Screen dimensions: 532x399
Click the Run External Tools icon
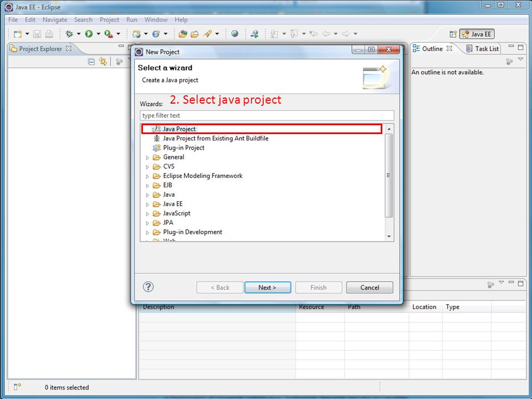[109, 34]
